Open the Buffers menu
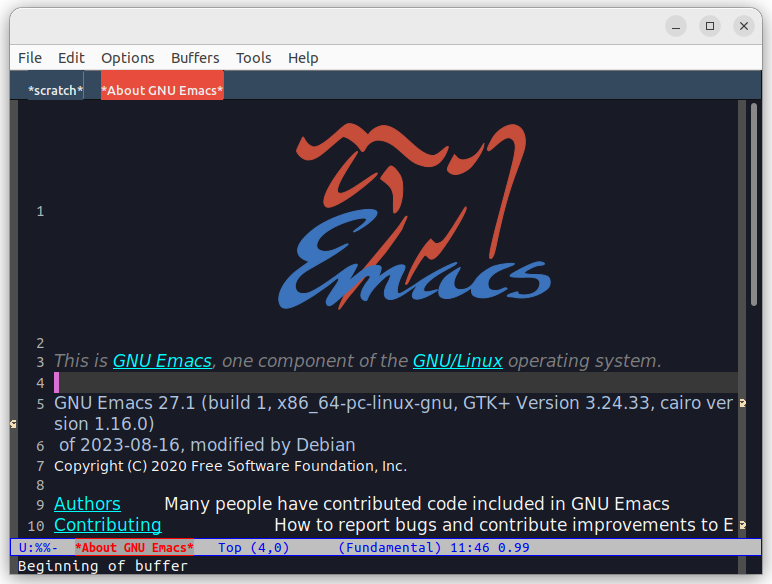 (195, 58)
